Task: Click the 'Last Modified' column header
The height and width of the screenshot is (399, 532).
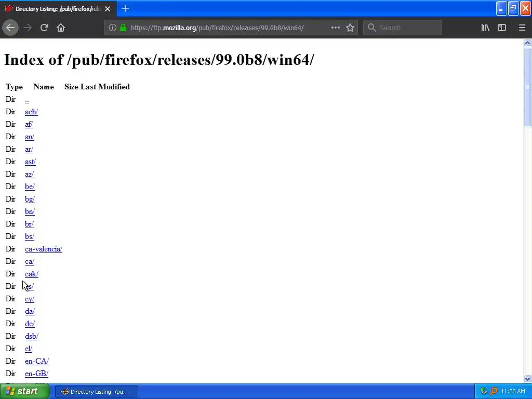Action: coord(105,87)
